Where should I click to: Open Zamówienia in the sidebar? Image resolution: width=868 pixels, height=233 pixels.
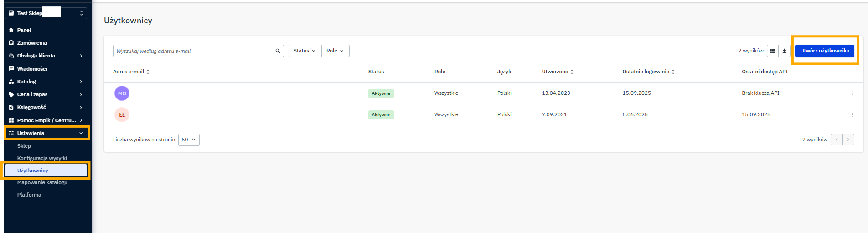[x=32, y=43]
